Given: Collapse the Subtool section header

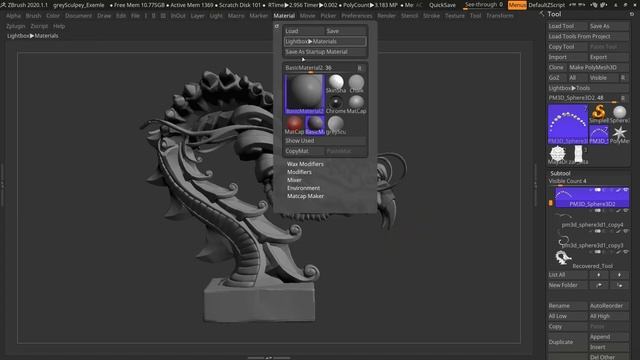Looking at the screenshot, I should (x=560, y=173).
